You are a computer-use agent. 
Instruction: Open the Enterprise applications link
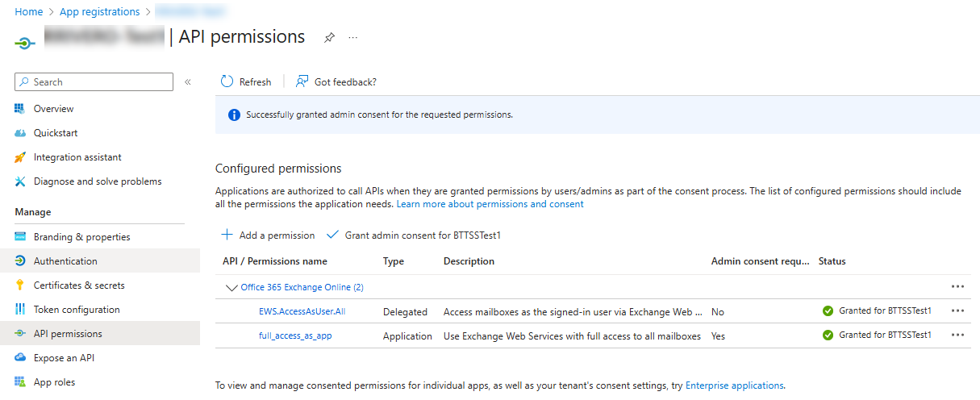point(734,385)
